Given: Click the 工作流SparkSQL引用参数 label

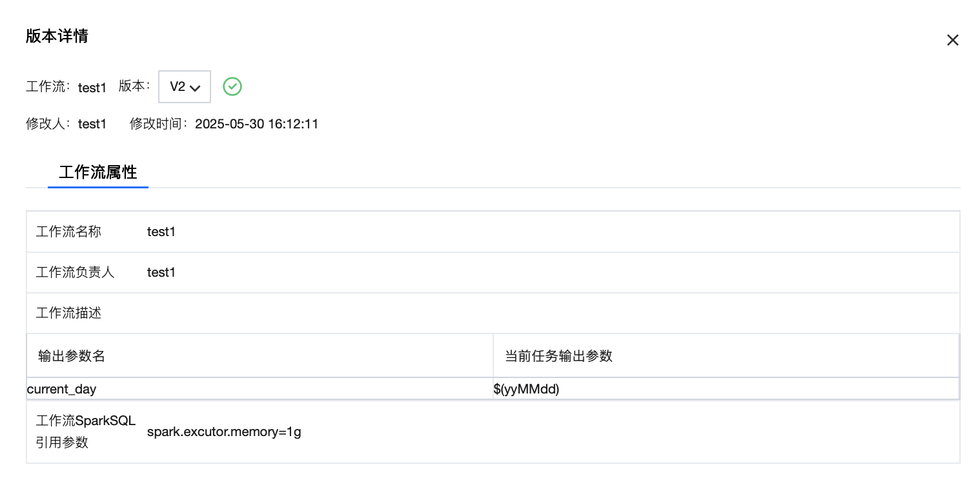Looking at the screenshot, I should coord(86,432).
